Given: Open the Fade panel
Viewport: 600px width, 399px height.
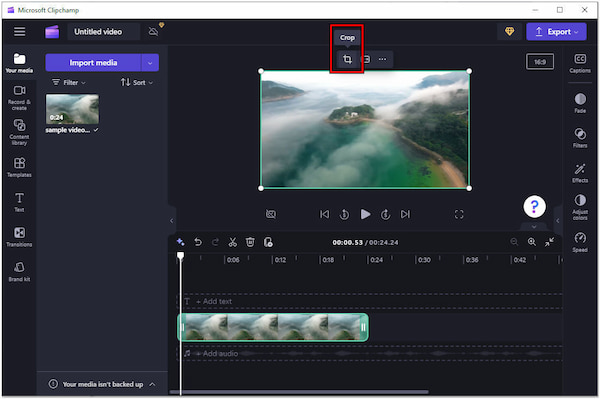Looking at the screenshot, I should (x=580, y=103).
